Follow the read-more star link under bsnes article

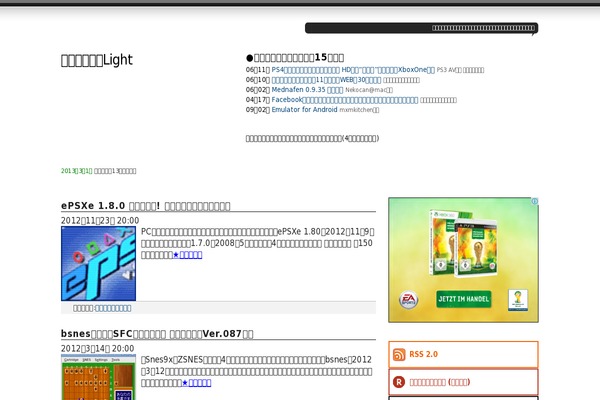[x=196, y=383]
